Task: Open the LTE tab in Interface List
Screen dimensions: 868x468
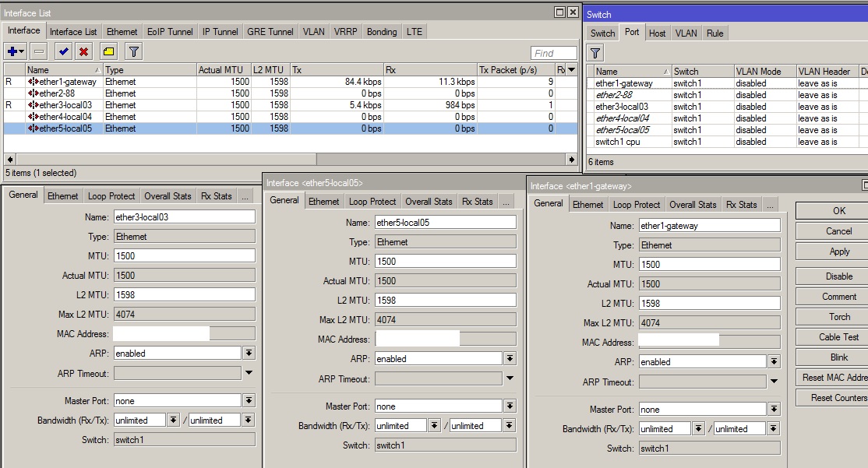Action: tap(414, 31)
